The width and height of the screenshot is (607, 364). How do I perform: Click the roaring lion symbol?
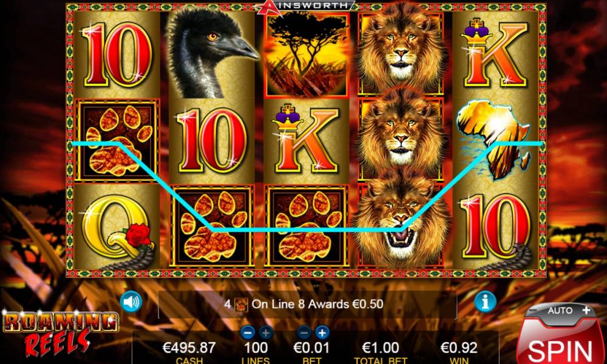tap(401, 220)
